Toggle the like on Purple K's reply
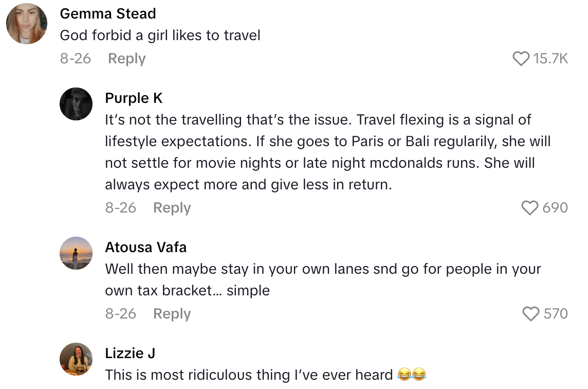This screenshot has width=588, height=389. point(529,207)
